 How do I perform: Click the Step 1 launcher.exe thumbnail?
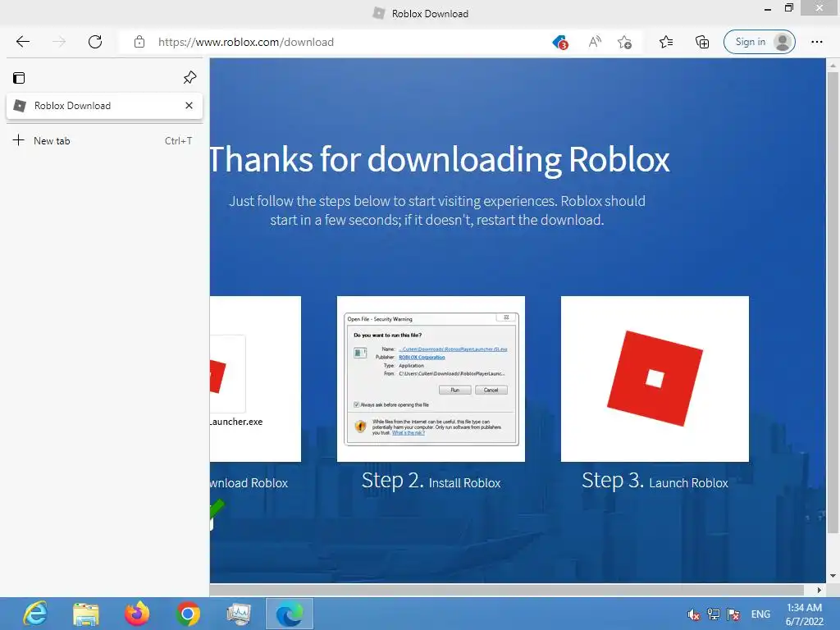click(256, 379)
